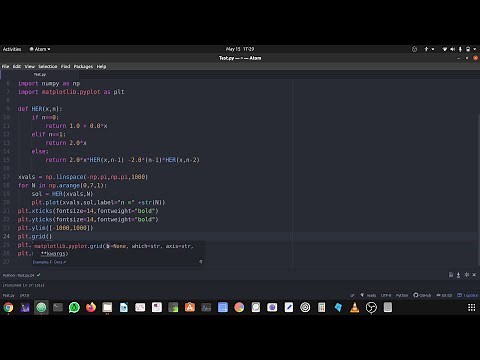Click the arrow in the tooltip corner
Image resolution: width=480 pixels, height=360 pixels.
[200, 261]
